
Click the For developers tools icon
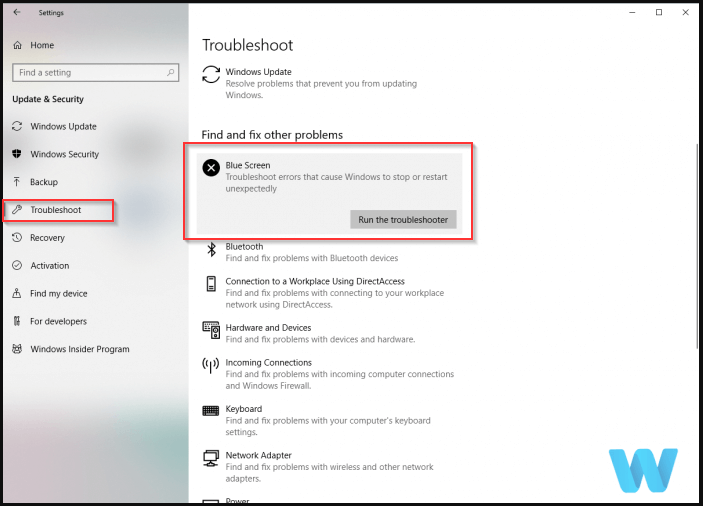17,321
